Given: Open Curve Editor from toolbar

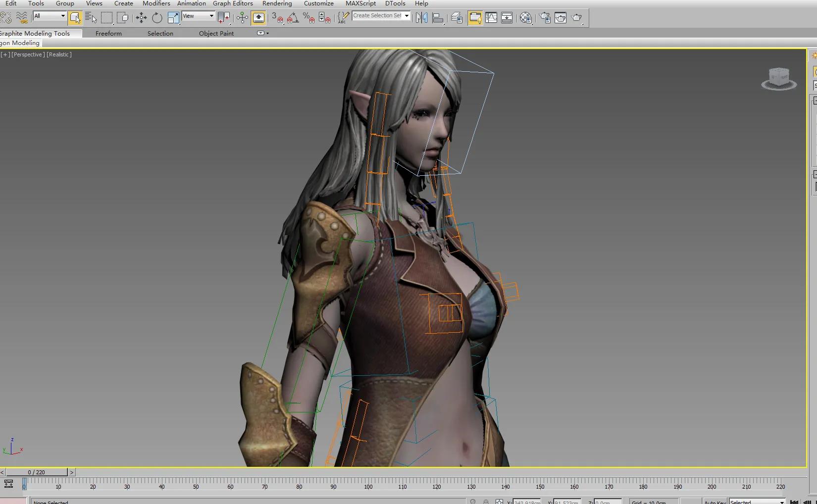Looking at the screenshot, I should point(491,18).
